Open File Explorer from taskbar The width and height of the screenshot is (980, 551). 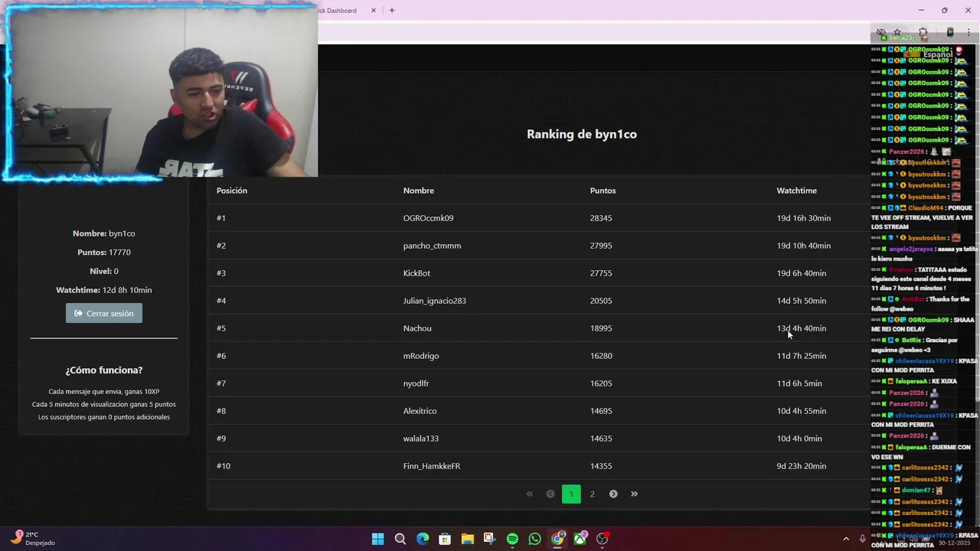(x=467, y=539)
